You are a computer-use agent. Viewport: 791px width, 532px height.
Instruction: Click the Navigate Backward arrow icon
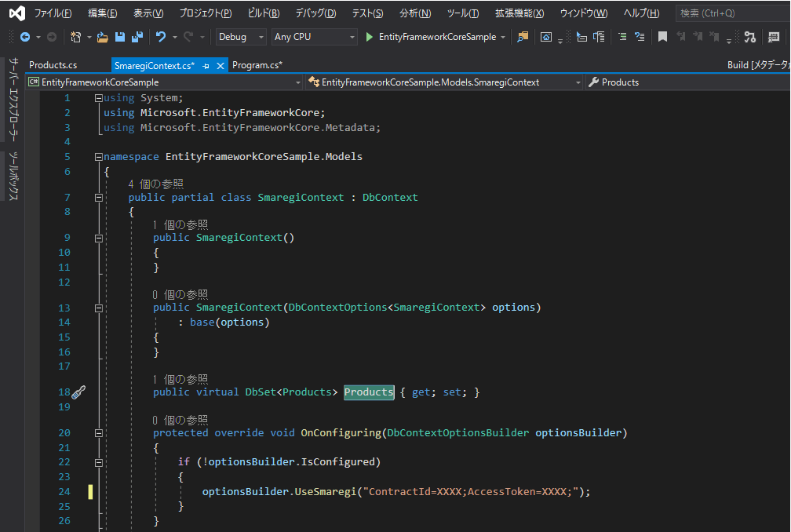[x=24, y=37]
